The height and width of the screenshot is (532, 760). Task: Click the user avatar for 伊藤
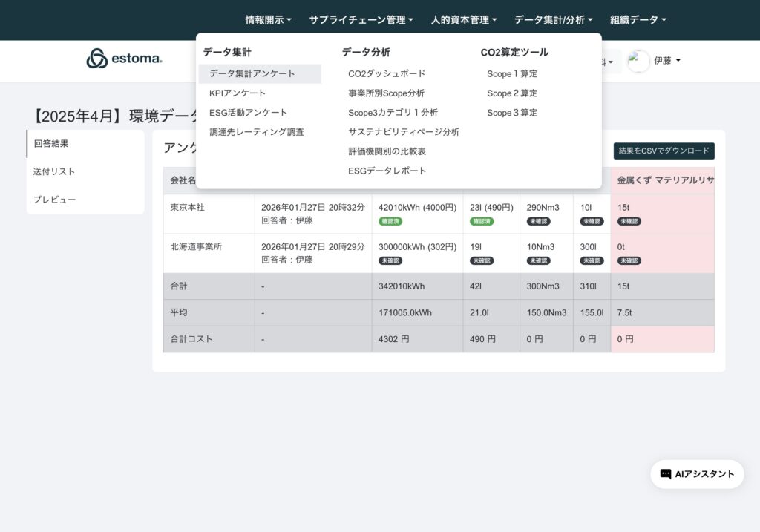[x=638, y=61]
